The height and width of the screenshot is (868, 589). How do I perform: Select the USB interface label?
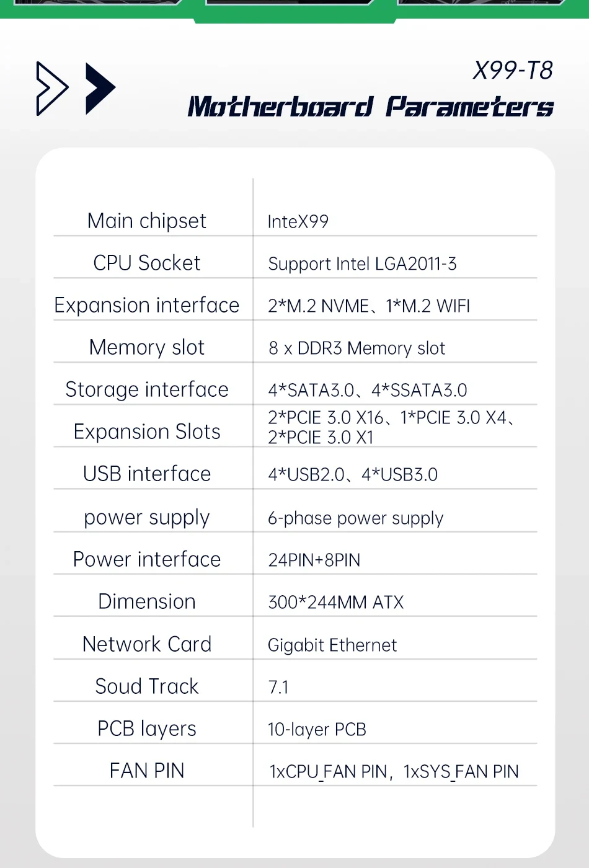point(147,474)
